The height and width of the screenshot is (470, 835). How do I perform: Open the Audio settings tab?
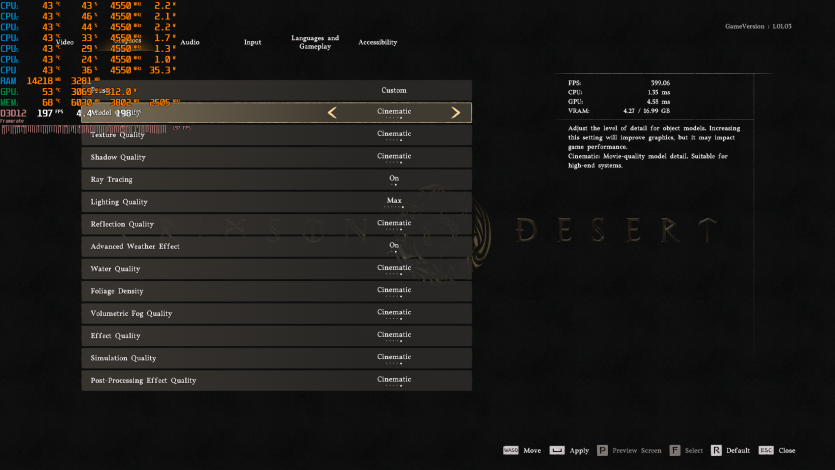click(189, 42)
